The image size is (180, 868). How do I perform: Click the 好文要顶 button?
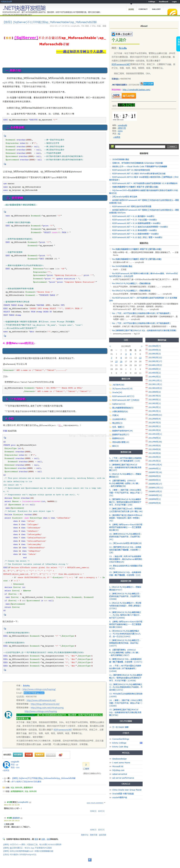(18, 755)
